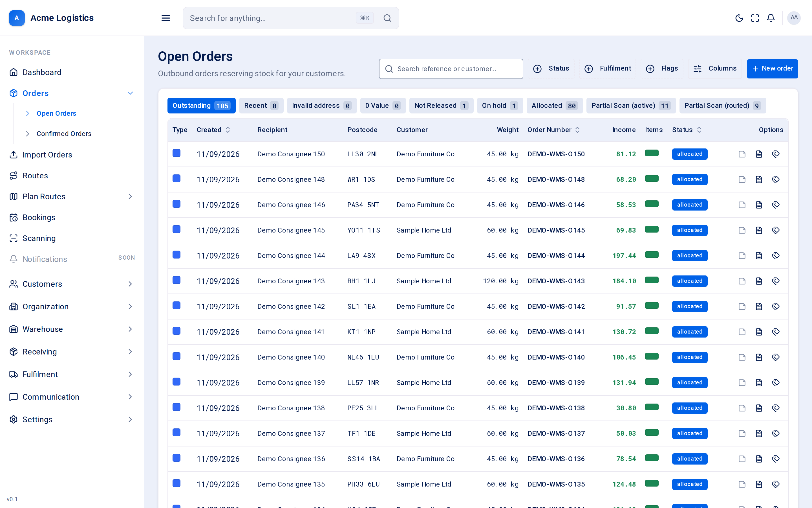
Task: Select the Partial Scan (active) tab
Action: click(631, 106)
